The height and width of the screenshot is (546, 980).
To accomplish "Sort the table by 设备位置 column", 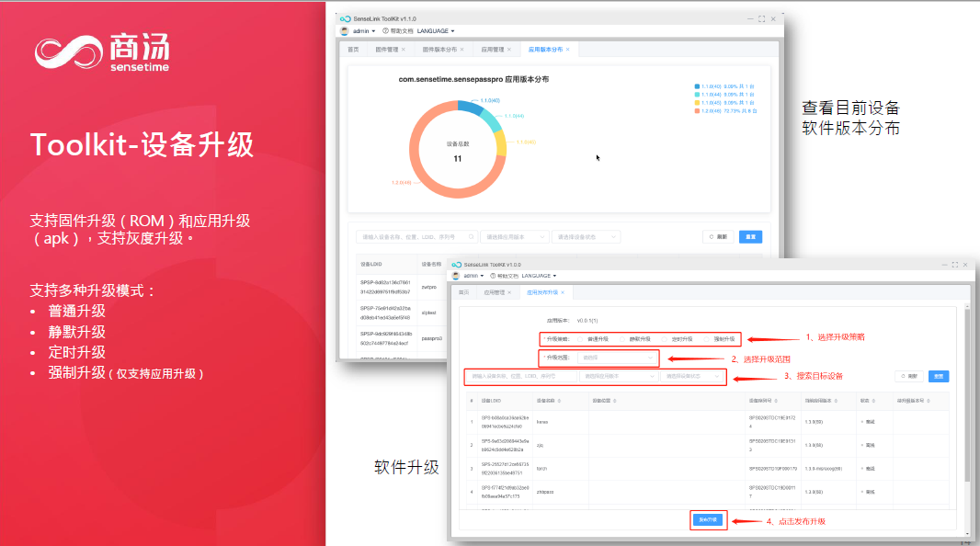I will point(615,401).
